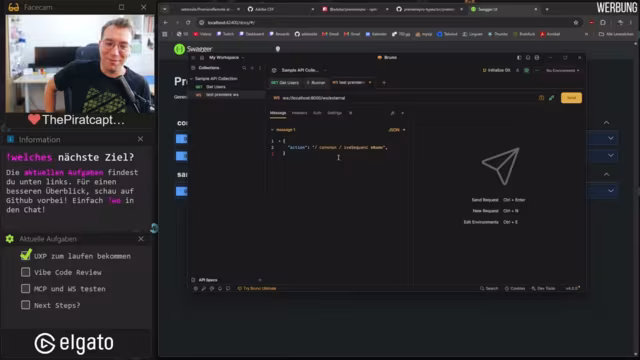Open the green environment settings icon

527,70
